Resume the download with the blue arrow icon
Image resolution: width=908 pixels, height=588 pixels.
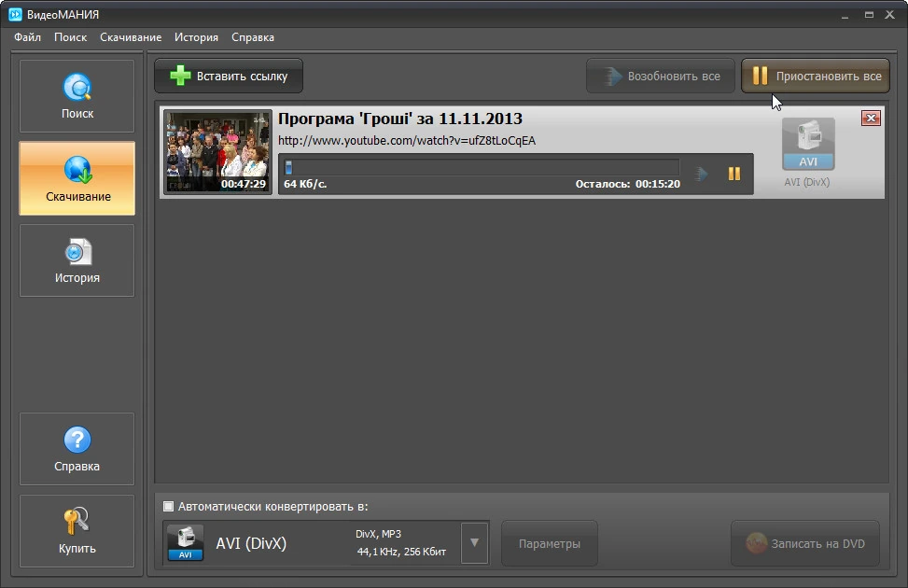click(x=701, y=174)
